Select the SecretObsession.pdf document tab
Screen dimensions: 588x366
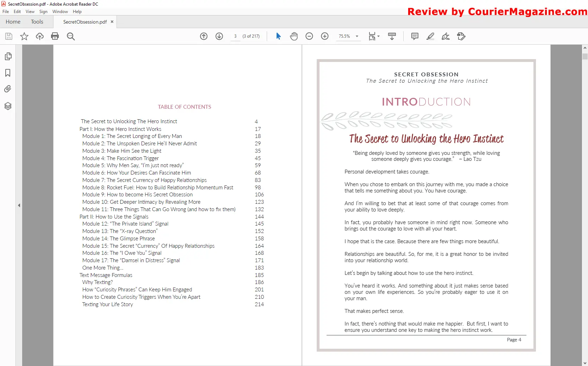pos(85,22)
